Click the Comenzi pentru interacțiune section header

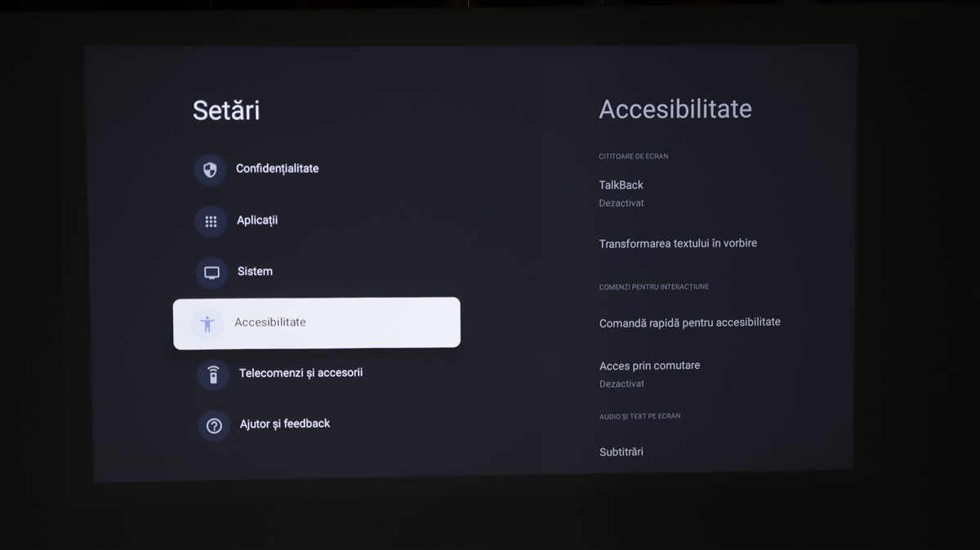[653, 287]
